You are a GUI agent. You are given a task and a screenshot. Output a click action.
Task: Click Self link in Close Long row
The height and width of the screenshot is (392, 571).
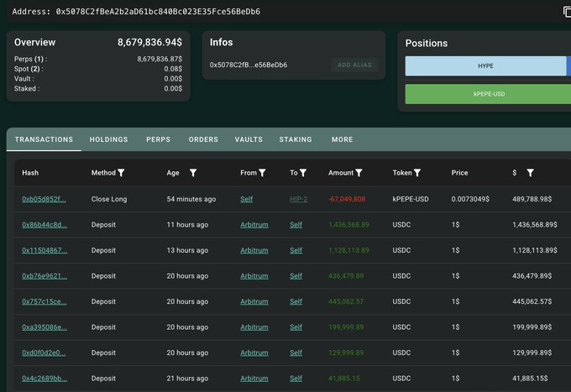247,199
